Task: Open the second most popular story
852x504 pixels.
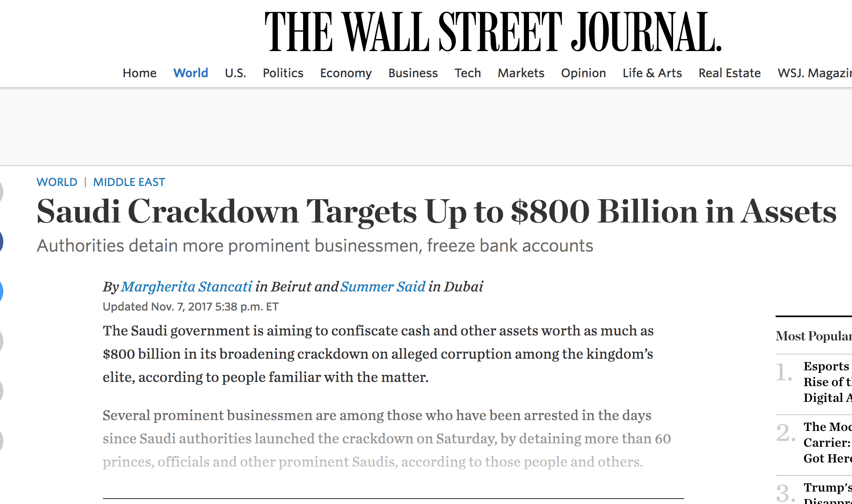Action: (828, 443)
